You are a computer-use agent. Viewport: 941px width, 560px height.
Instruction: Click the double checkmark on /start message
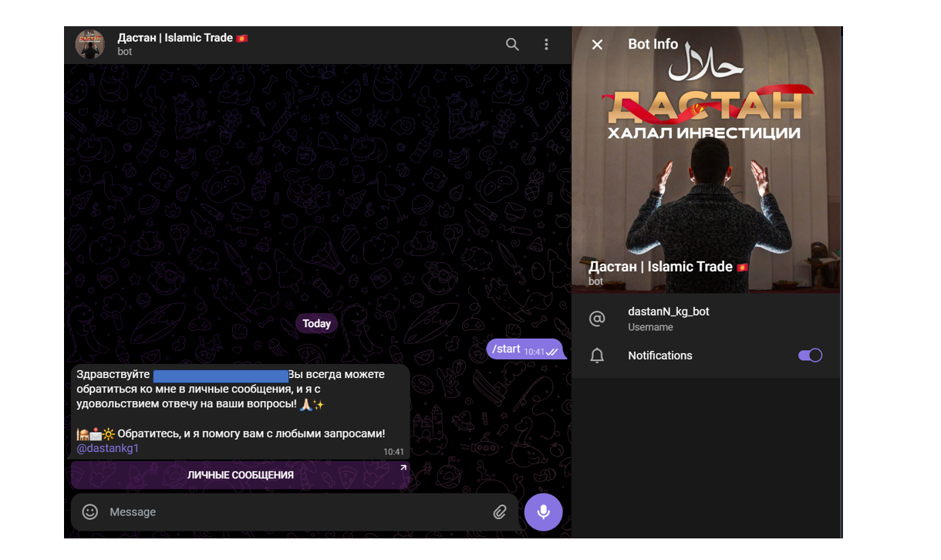click(x=552, y=352)
